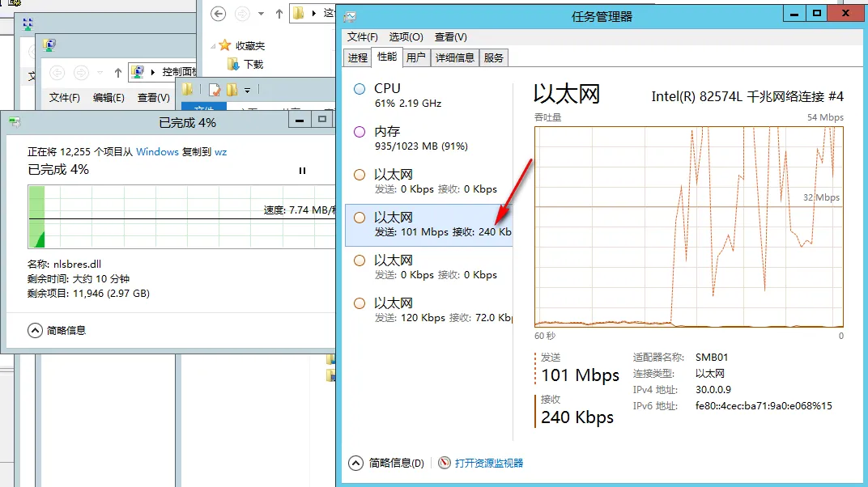
Task: Click the Task Manager title bar icon
Action: pos(350,16)
